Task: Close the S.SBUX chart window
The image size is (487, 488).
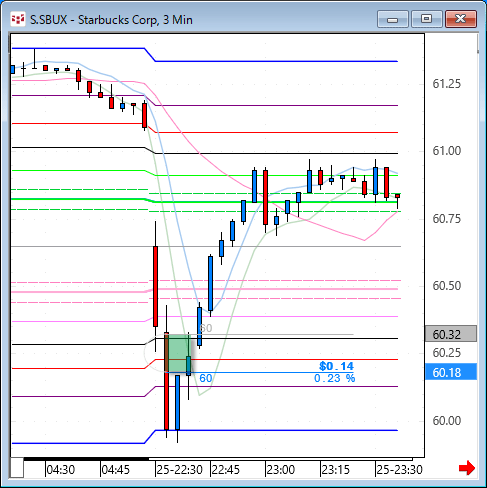Action: point(461,19)
